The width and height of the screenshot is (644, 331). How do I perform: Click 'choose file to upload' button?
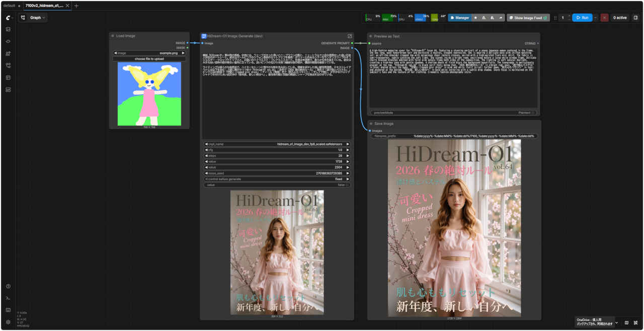[149, 59]
